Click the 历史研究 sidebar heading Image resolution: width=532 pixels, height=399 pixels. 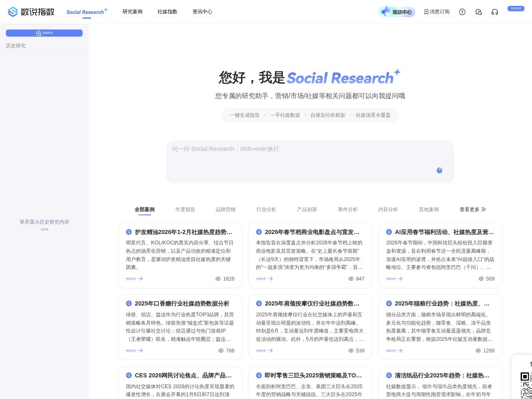coord(16,46)
